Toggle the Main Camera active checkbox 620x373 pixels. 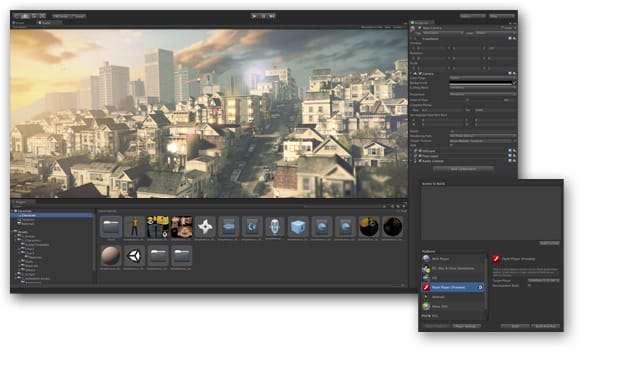(x=420, y=28)
